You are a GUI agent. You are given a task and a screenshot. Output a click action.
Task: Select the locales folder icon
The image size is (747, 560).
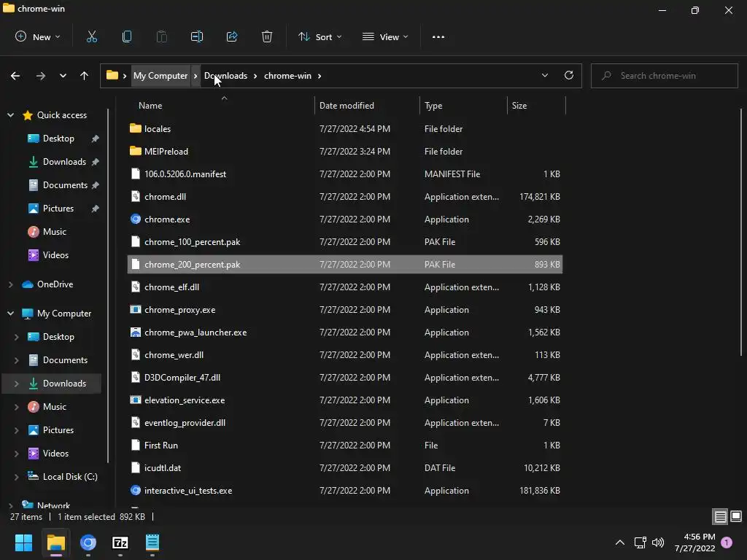tap(136, 128)
